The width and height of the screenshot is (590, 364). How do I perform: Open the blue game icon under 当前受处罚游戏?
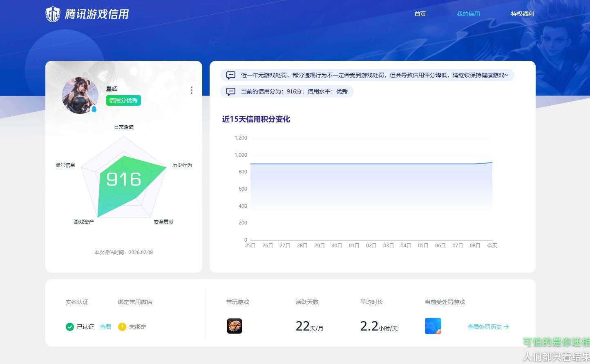[433, 326]
